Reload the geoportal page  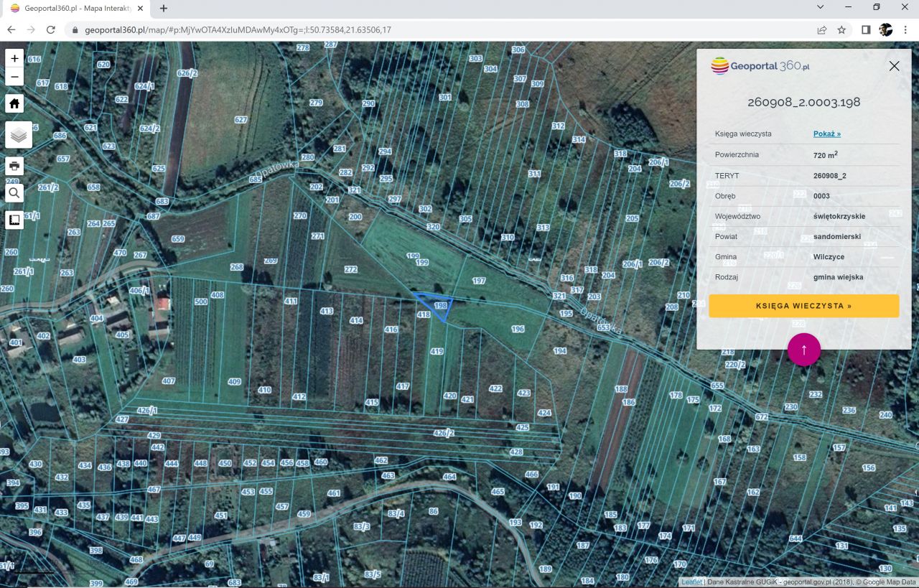pos(50,30)
